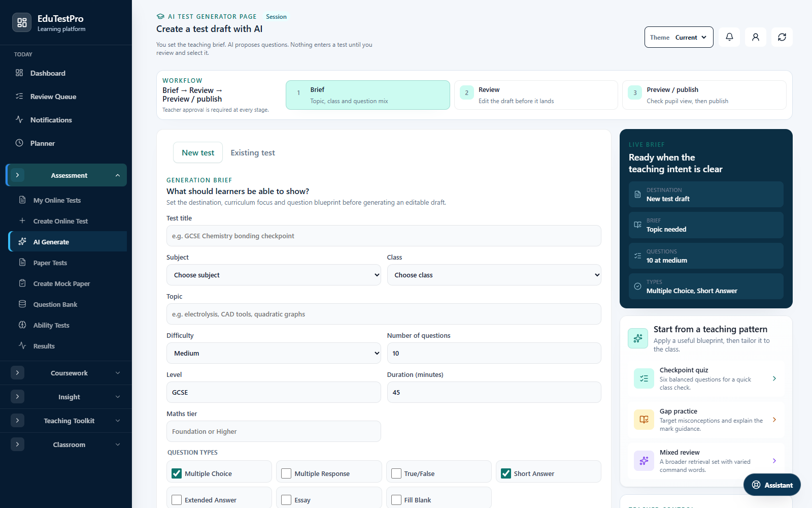Tick the True/False checkbox
This screenshot has height=508, width=812.
coord(396,473)
